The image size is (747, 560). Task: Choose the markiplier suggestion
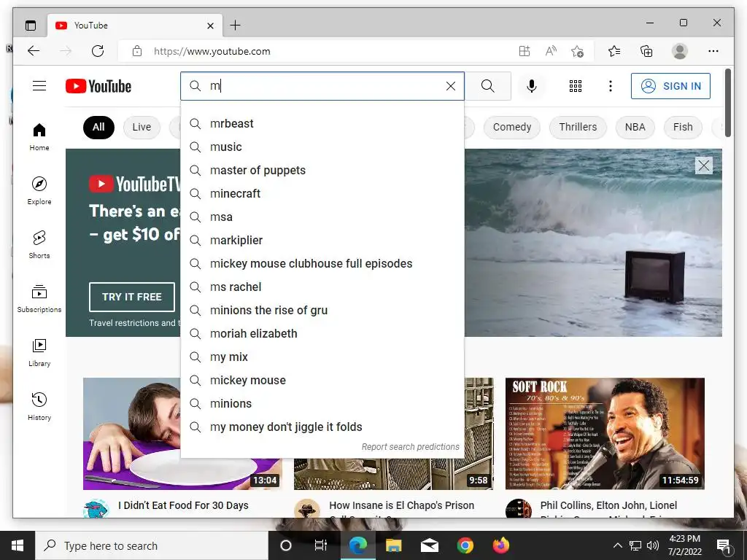[x=322, y=240]
